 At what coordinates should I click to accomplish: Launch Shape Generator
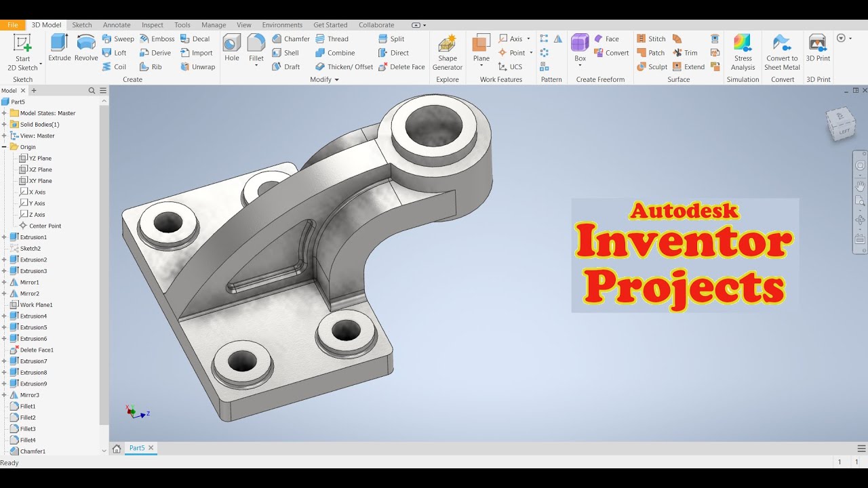(x=448, y=53)
